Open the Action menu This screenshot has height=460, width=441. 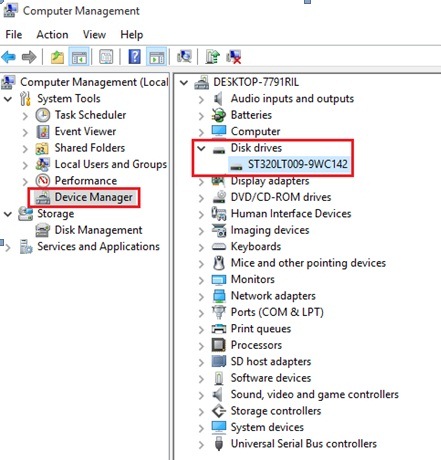(x=52, y=35)
